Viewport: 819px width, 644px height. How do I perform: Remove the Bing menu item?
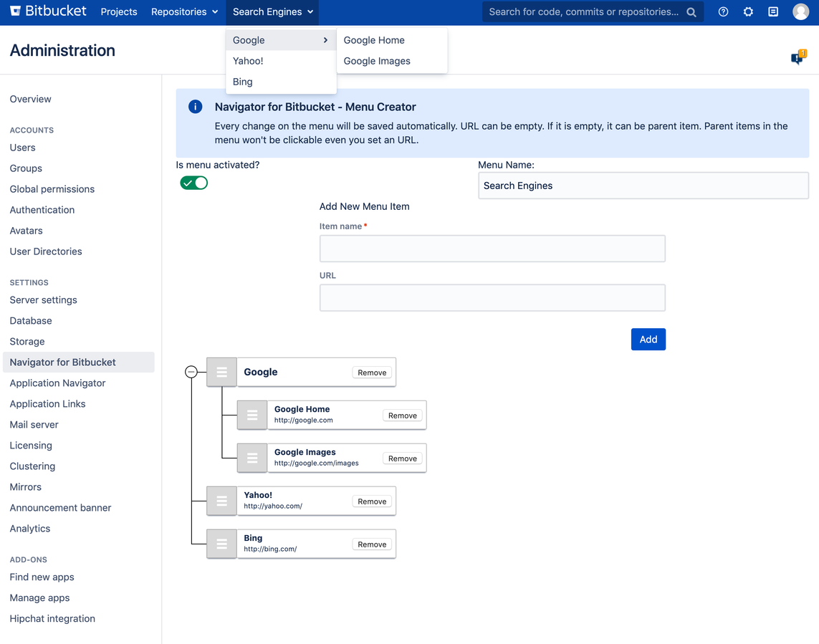pos(372,544)
